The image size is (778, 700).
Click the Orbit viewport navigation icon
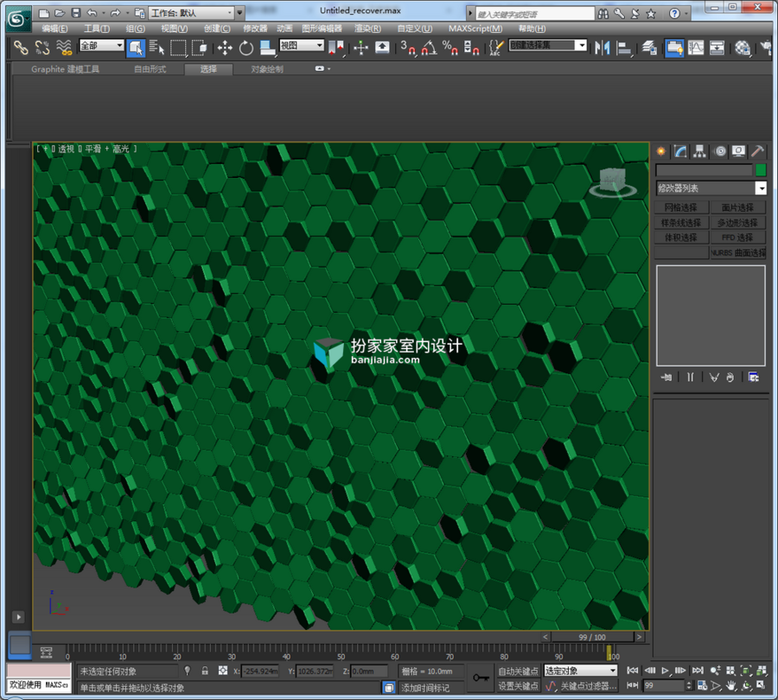(x=746, y=685)
